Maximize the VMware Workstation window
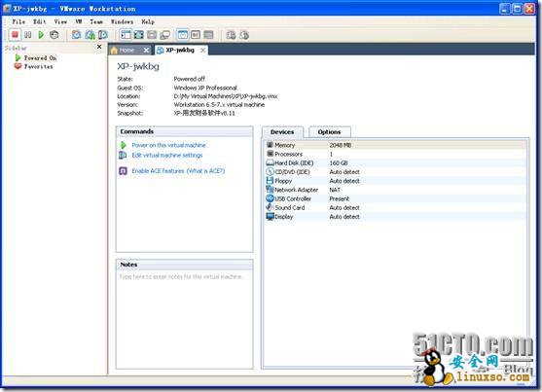 [x=517, y=9]
